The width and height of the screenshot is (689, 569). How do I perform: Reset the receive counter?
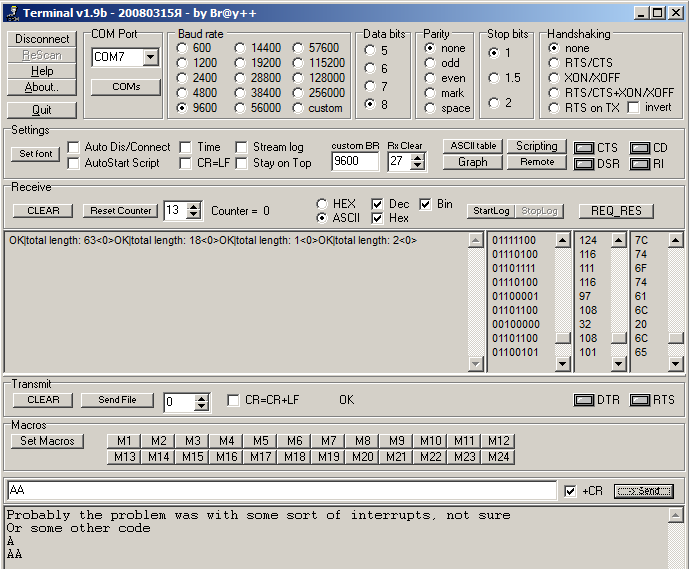pyautogui.click(x=120, y=211)
